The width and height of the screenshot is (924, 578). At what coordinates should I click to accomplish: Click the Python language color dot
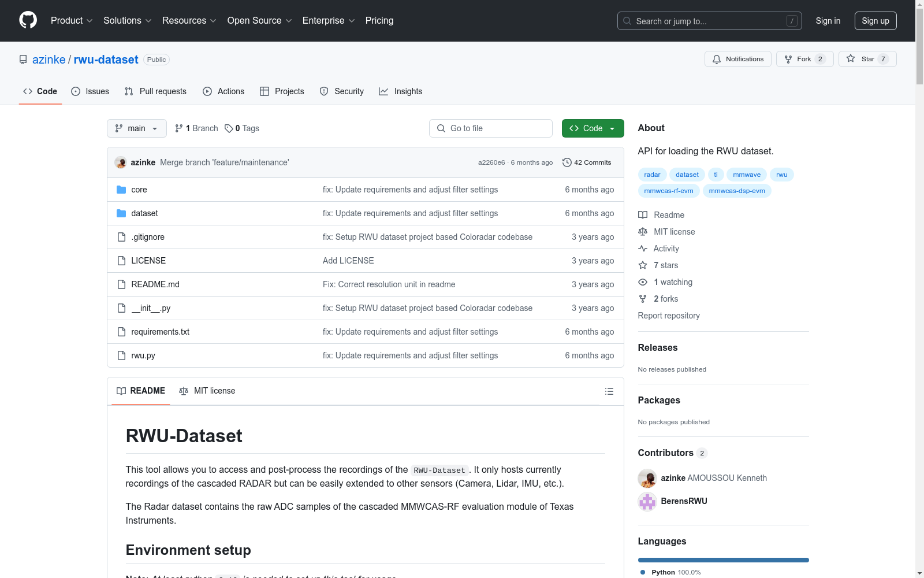click(x=643, y=572)
